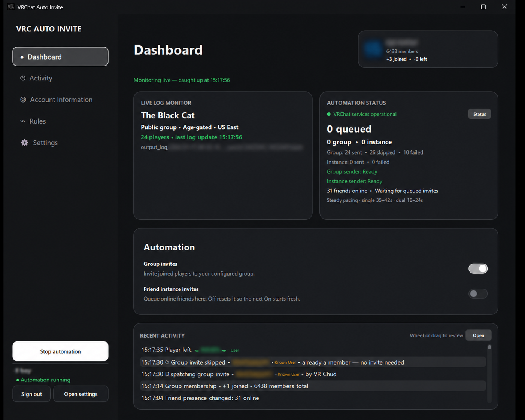The height and width of the screenshot is (420, 525).
Task: Click the output_log file name line
Action: pyautogui.click(x=222, y=147)
